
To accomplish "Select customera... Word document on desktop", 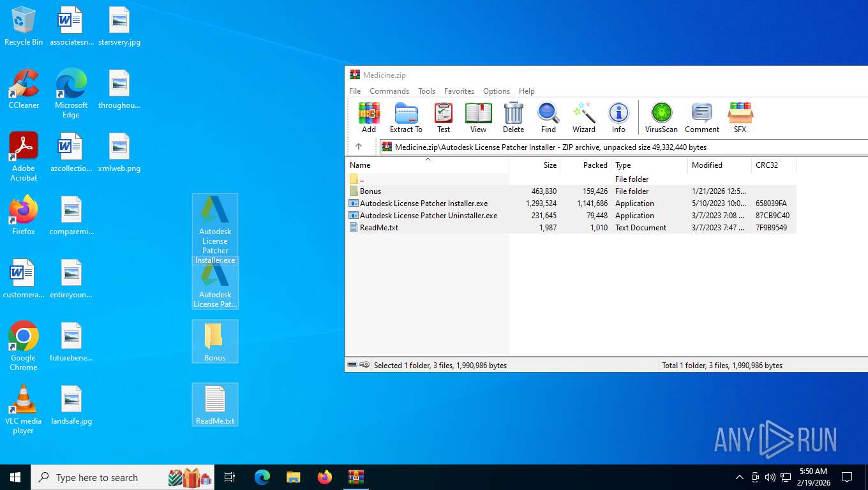I will coord(24,279).
